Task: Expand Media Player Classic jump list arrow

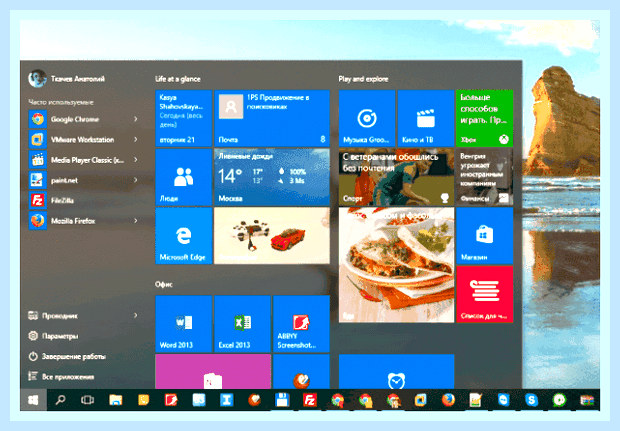Action: [136, 160]
